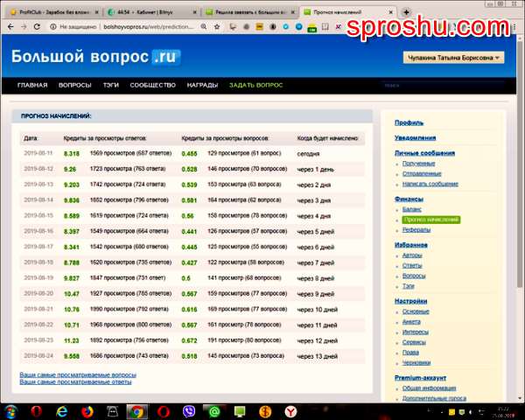Screen dimensions: 525x420
Task: Switch to Chrome in taskbar
Action: tap(137, 411)
